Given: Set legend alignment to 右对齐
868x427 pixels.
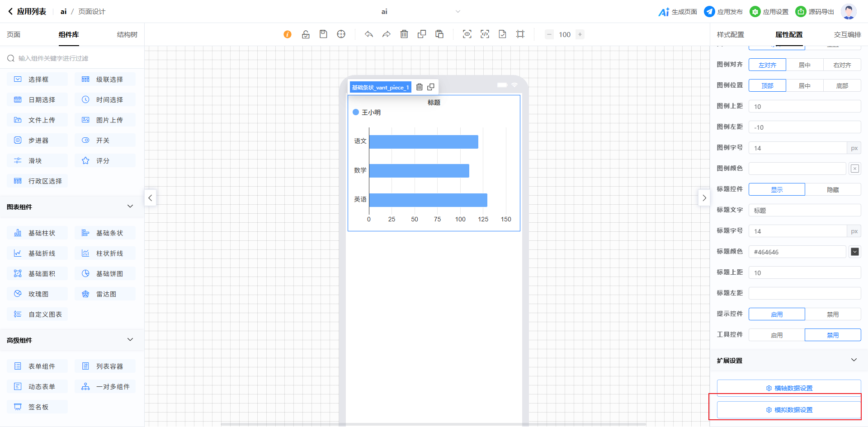Looking at the screenshot, I should click(842, 65).
